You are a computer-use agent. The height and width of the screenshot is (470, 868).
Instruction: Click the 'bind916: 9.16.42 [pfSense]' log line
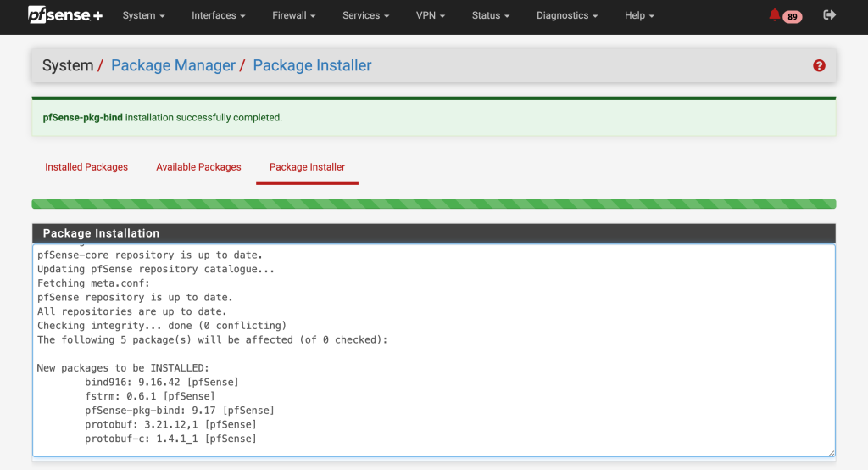coord(162,382)
